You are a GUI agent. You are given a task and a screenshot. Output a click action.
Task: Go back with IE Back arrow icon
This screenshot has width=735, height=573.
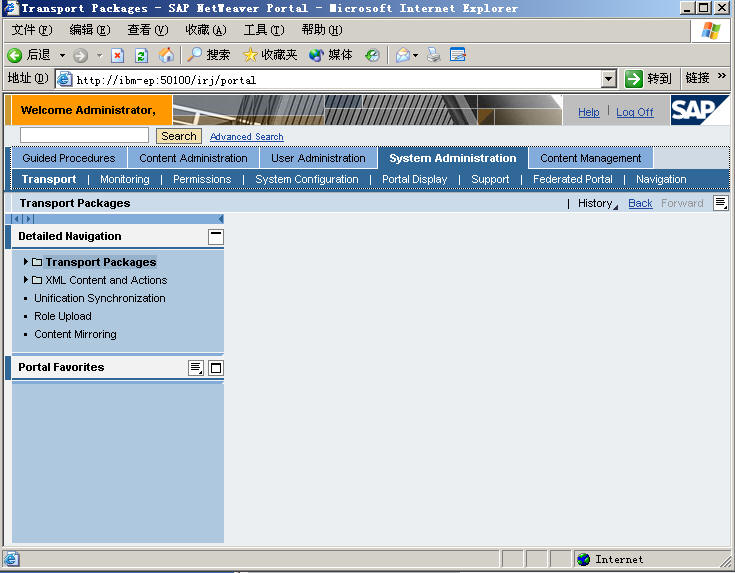(15, 55)
